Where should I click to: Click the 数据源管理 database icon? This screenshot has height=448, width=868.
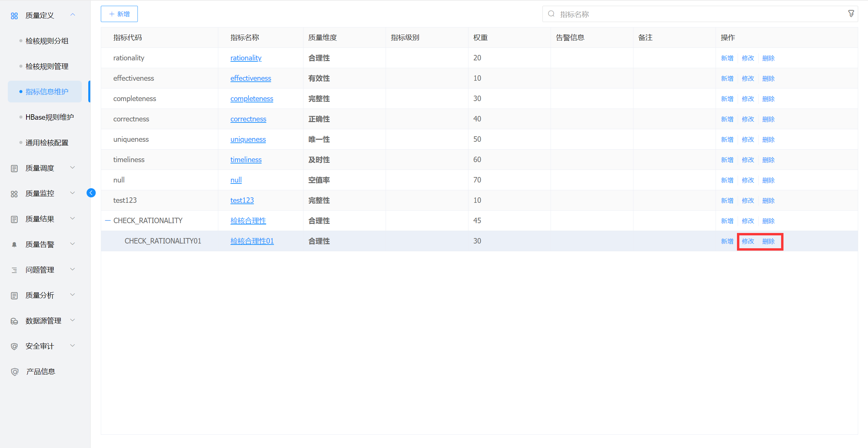14,321
